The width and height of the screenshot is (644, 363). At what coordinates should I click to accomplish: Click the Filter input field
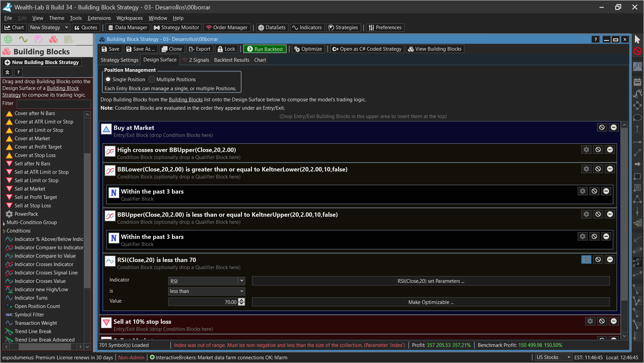click(x=54, y=104)
